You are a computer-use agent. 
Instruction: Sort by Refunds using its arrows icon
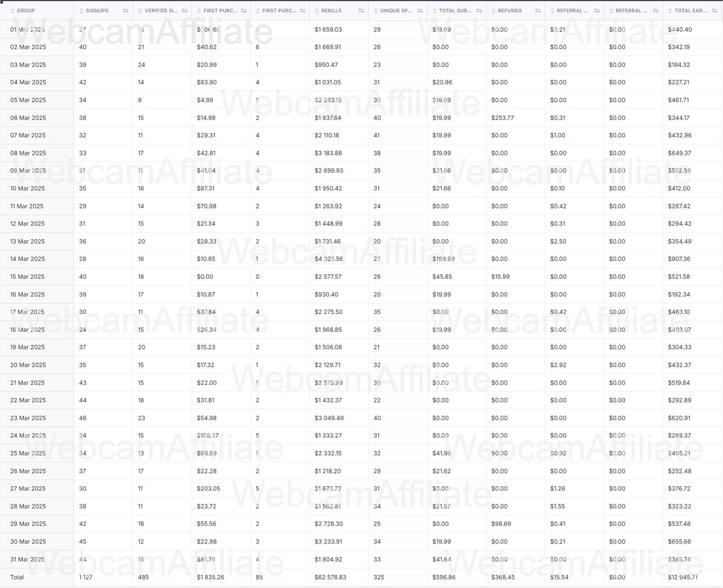[x=494, y=11]
